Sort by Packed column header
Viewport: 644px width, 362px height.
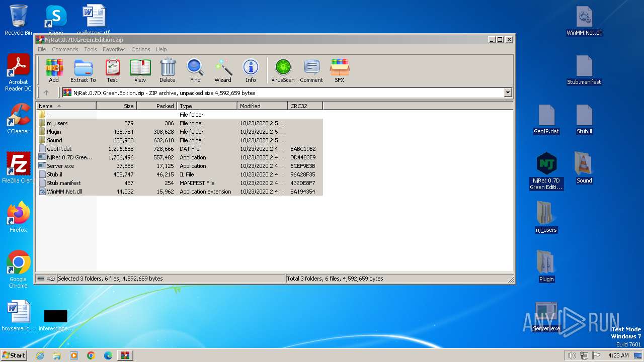click(x=156, y=106)
